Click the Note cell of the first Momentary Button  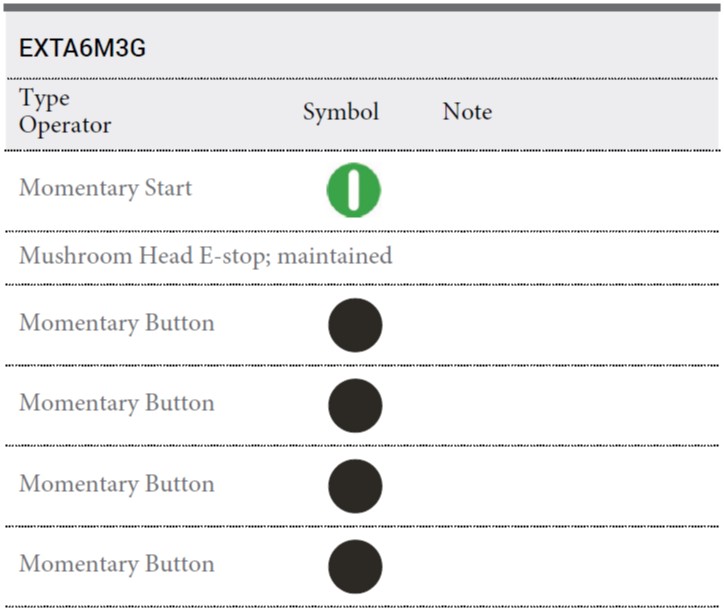(577, 325)
